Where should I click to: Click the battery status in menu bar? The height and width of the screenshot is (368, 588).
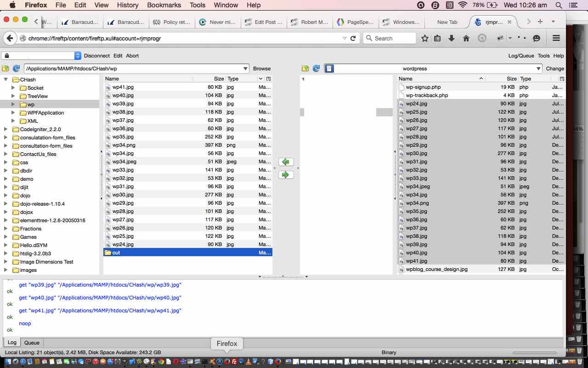click(x=485, y=5)
